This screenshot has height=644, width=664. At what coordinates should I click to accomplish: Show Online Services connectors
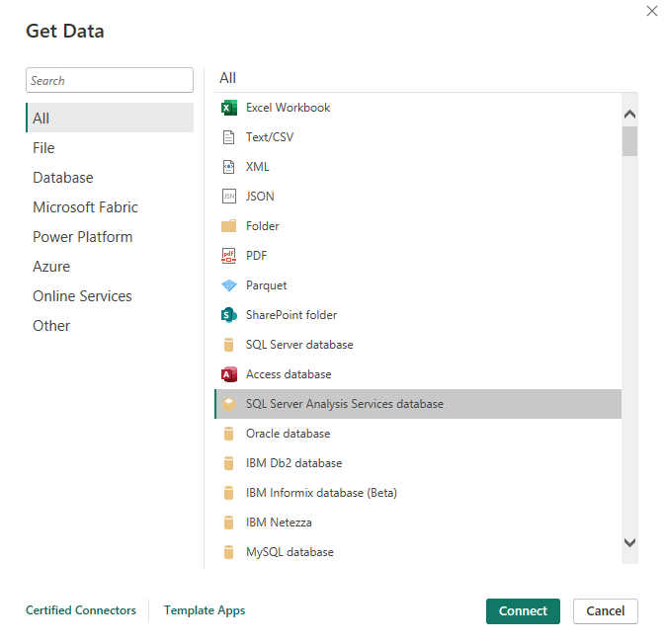tap(82, 296)
